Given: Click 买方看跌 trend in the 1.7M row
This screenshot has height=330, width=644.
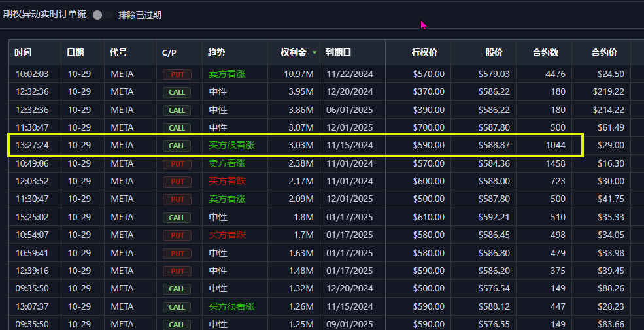Looking at the screenshot, I should 227,235.
